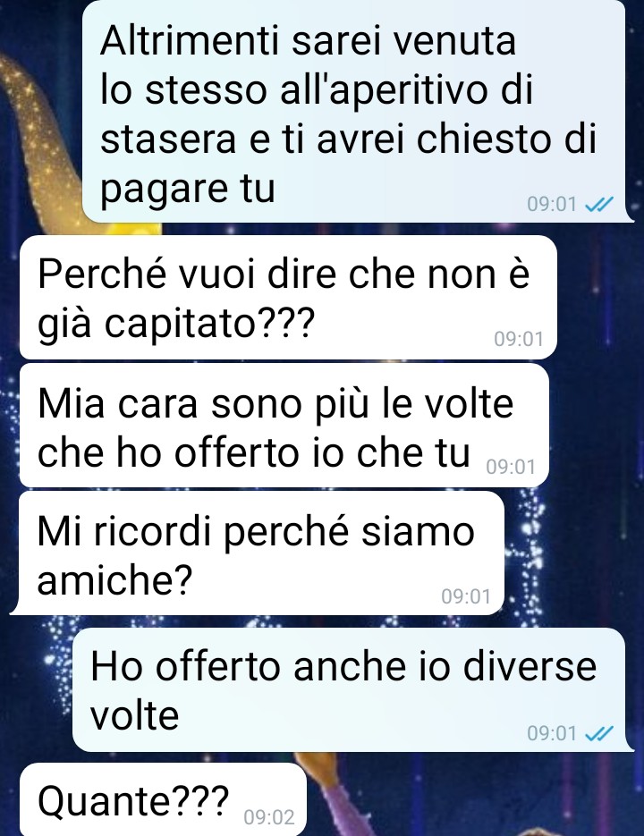This screenshot has width=644, height=836.
Task: Click the 09:01 timestamp beside 'già capitato???'
Action: [x=518, y=339]
